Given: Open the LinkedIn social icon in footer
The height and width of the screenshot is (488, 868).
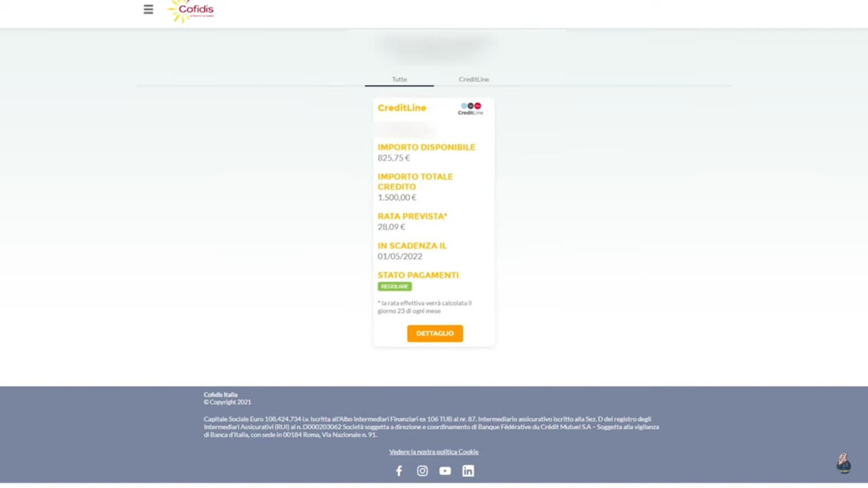Looking at the screenshot, I should pyautogui.click(x=468, y=470).
